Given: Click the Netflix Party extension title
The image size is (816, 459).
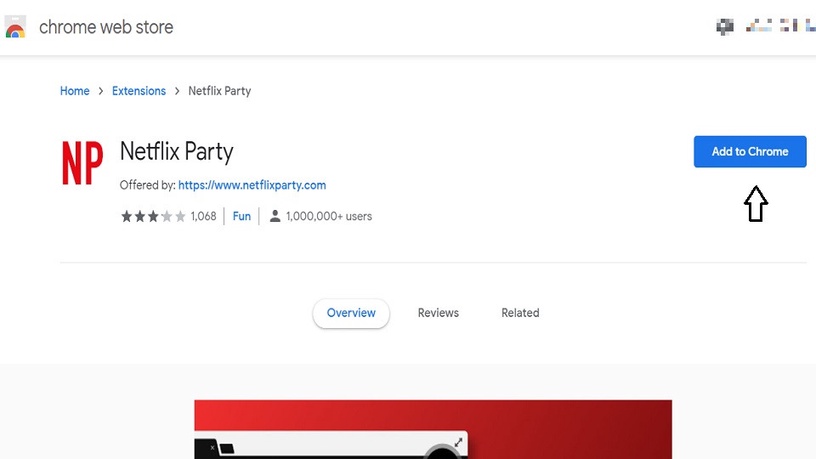Looking at the screenshot, I should click(176, 152).
